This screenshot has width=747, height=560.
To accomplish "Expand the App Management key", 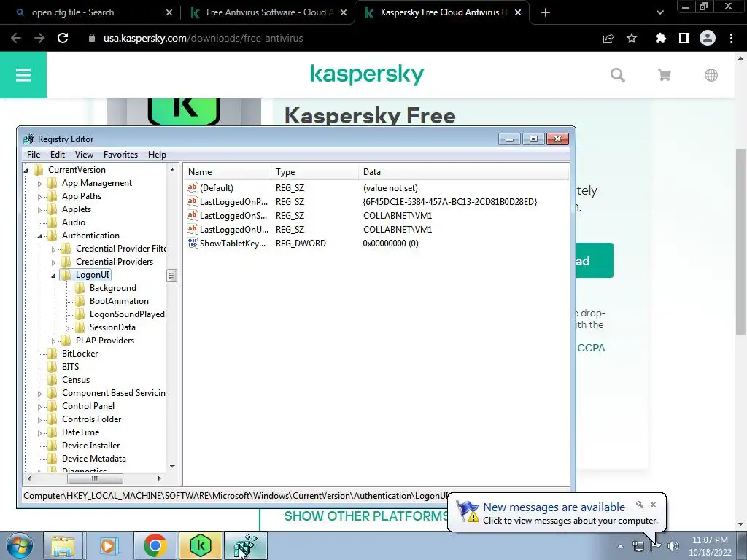I will click(x=39, y=183).
